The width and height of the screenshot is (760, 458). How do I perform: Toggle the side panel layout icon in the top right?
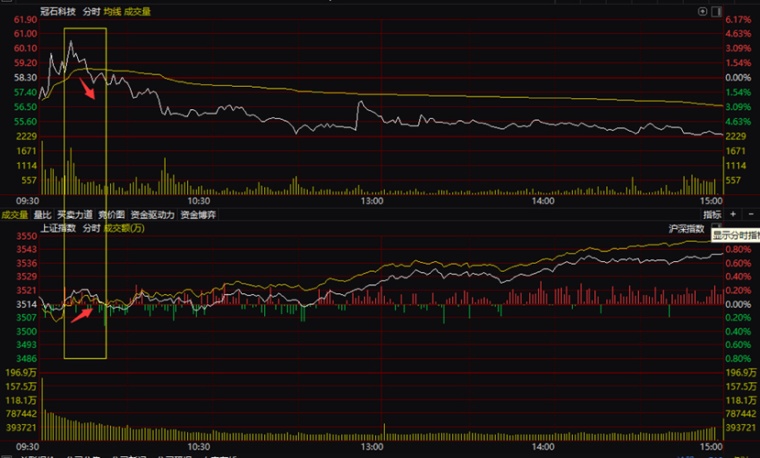click(716, 11)
